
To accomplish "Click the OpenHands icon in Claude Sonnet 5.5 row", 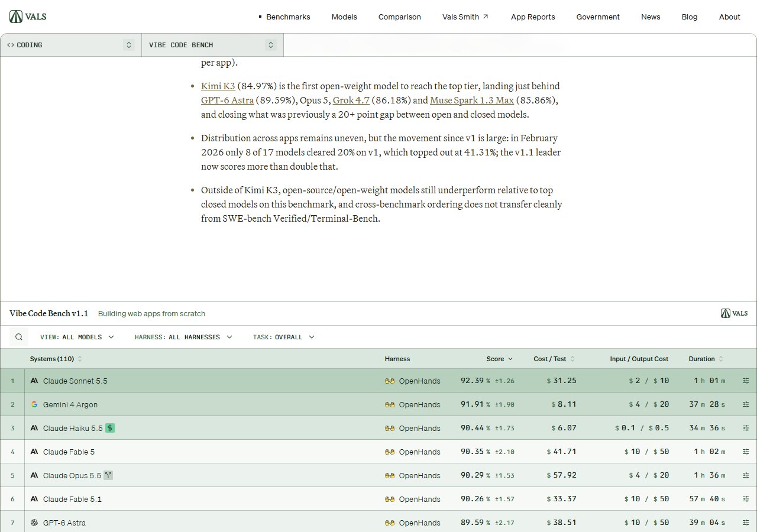I will [390, 381].
